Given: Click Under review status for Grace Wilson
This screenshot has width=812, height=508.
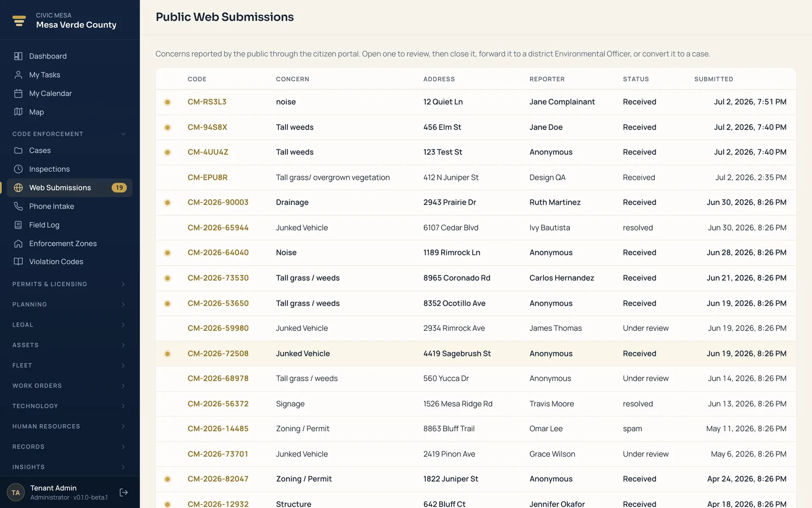Looking at the screenshot, I should [646, 454].
